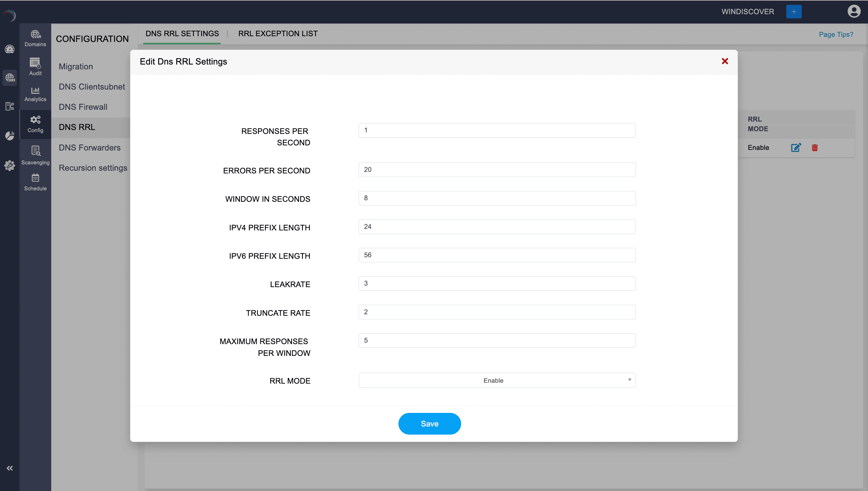Open the user account avatar

pyautogui.click(x=854, y=11)
